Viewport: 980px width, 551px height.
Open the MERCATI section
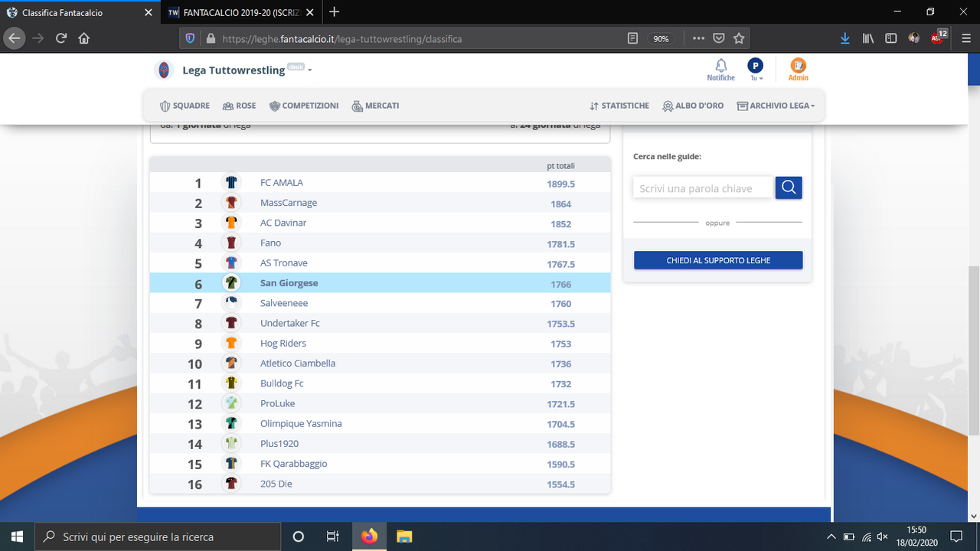pos(375,106)
